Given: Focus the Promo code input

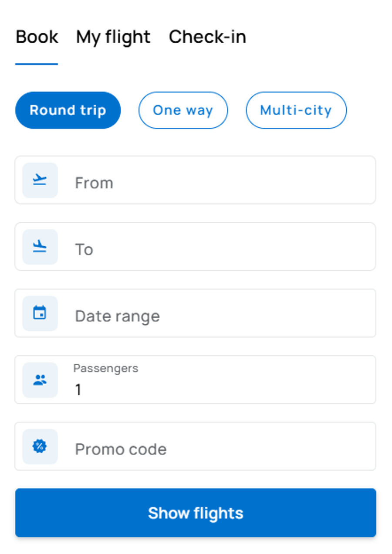Looking at the screenshot, I should (218, 449).
